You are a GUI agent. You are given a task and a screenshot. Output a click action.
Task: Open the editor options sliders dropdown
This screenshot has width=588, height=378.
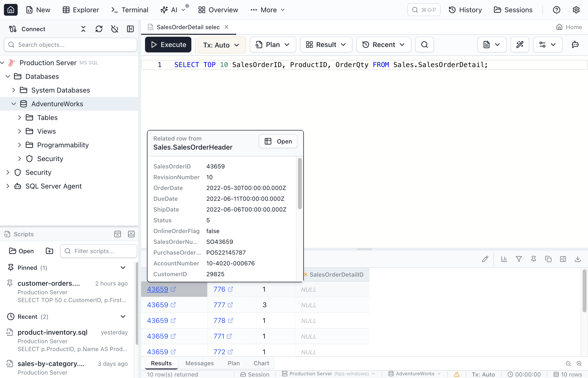click(x=548, y=45)
